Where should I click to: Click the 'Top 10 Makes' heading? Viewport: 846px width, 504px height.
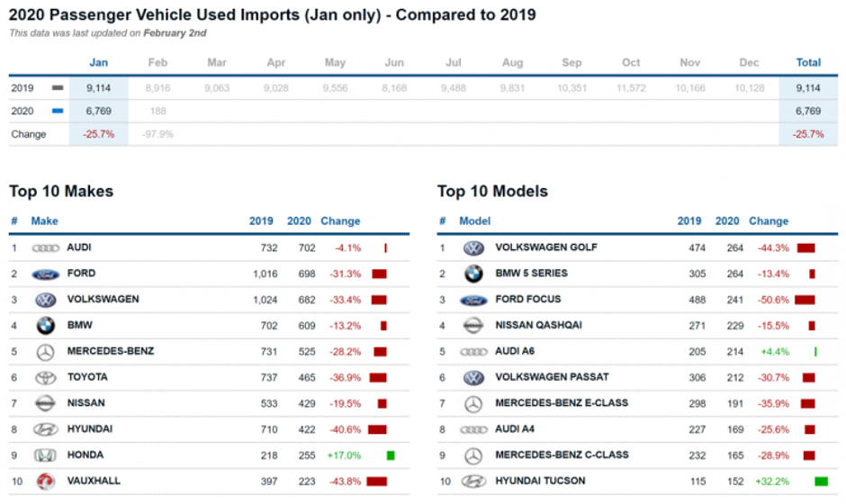point(61,192)
